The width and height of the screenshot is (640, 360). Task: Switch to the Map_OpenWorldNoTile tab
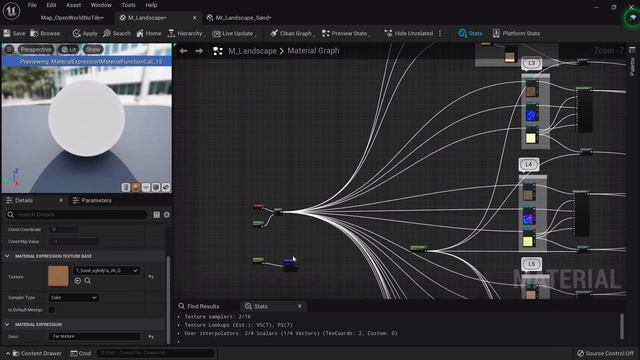[x=72, y=18]
